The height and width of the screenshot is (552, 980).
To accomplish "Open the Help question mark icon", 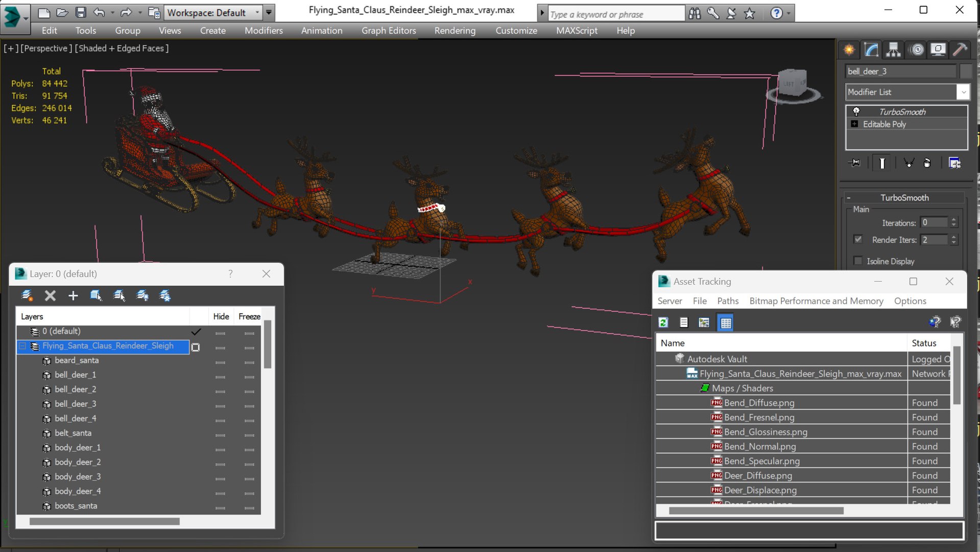I will click(776, 13).
